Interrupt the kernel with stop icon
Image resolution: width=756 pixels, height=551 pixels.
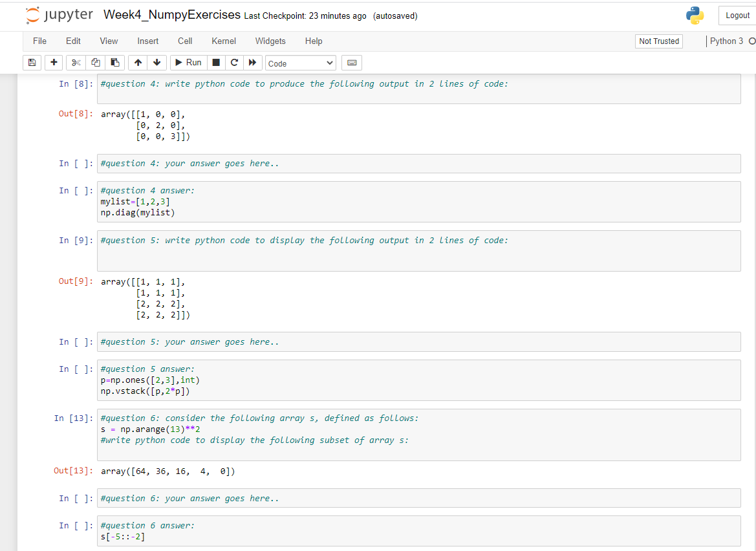[216, 63]
